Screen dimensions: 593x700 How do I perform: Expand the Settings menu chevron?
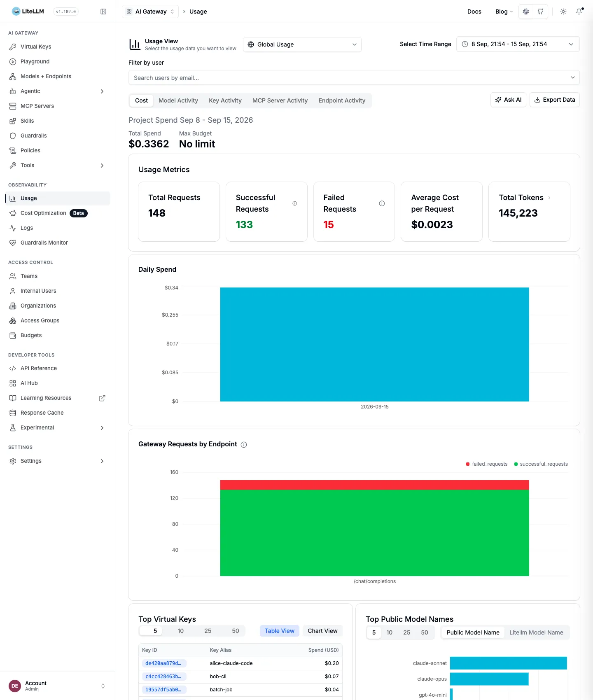coord(102,461)
